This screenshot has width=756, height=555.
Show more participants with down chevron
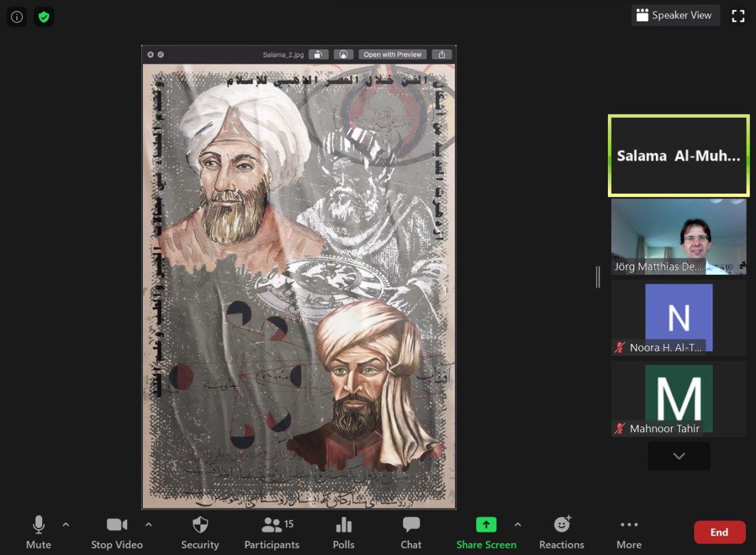coord(679,456)
